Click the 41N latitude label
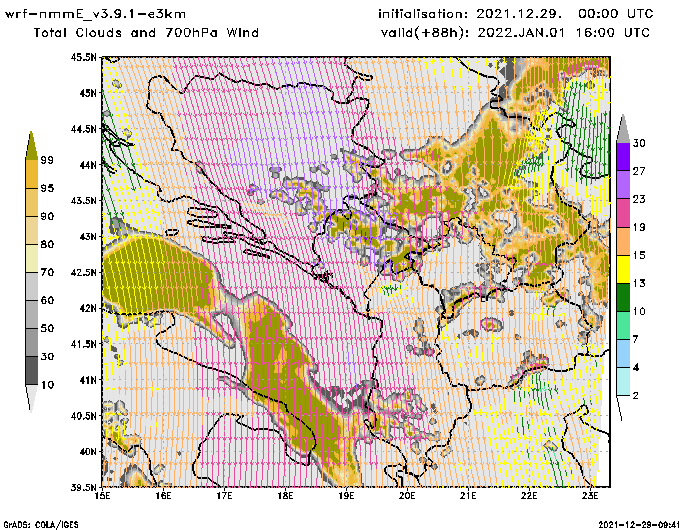This screenshot has width=700, height=530. point(88,380)
